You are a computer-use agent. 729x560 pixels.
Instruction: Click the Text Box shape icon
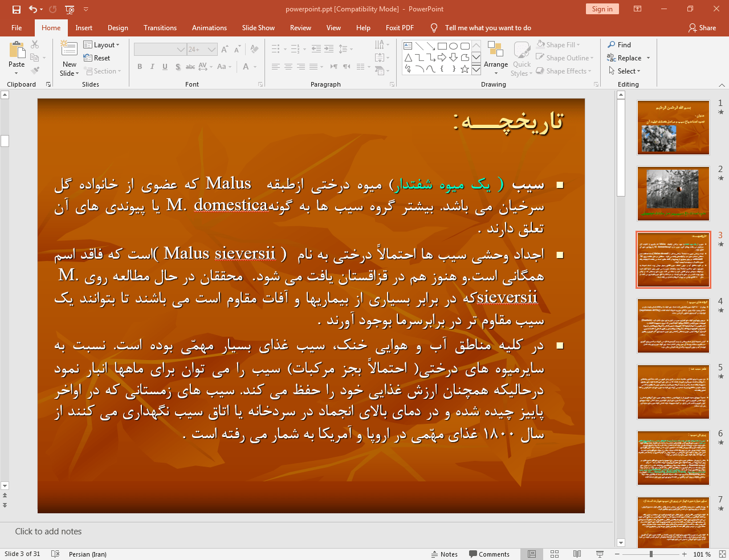(x=408, y=46)
